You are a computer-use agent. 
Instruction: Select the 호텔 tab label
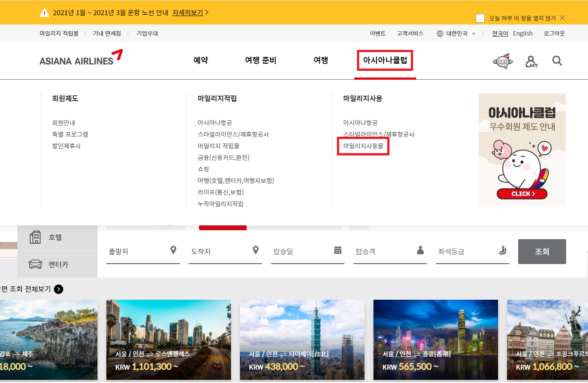[x=55, y=237]
